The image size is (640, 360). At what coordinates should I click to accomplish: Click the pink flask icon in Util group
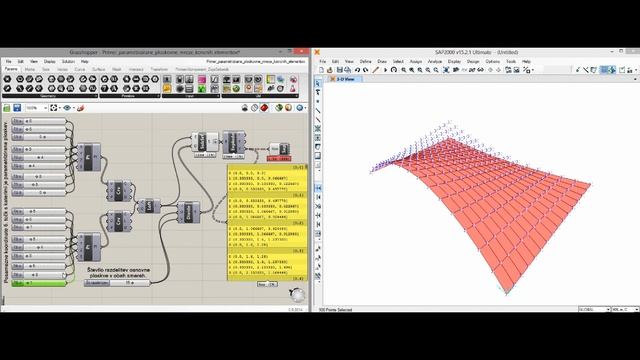click(x=293, y=88)
